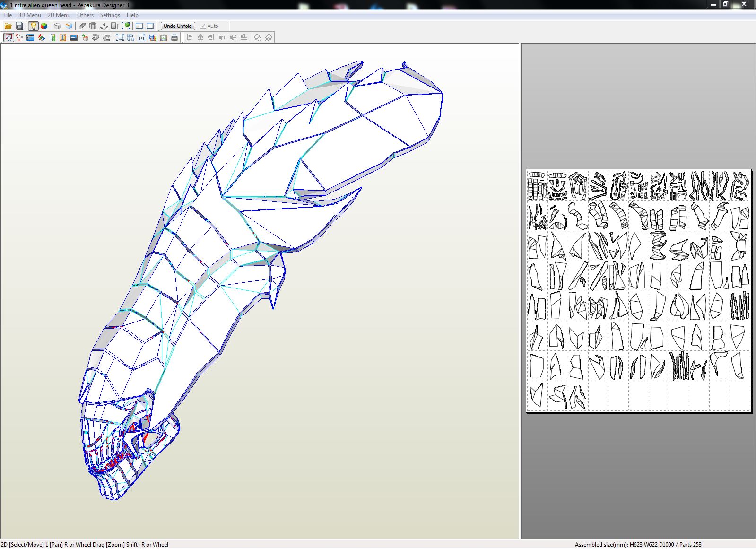Click the align vertical middle icon
The image size is (756, 549).
click(x=233, y=37)
